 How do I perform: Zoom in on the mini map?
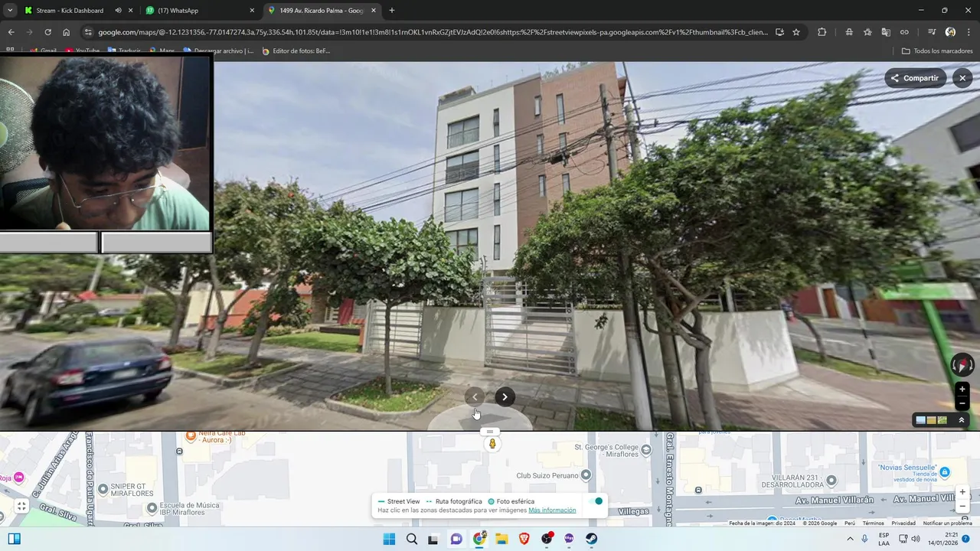point(962,492)
